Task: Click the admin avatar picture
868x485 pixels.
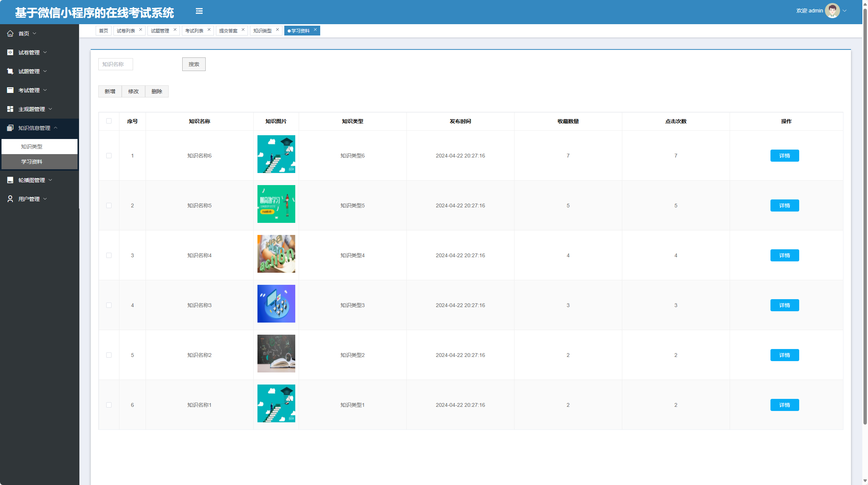Action: pyautogui.click(x=832, y=11)
